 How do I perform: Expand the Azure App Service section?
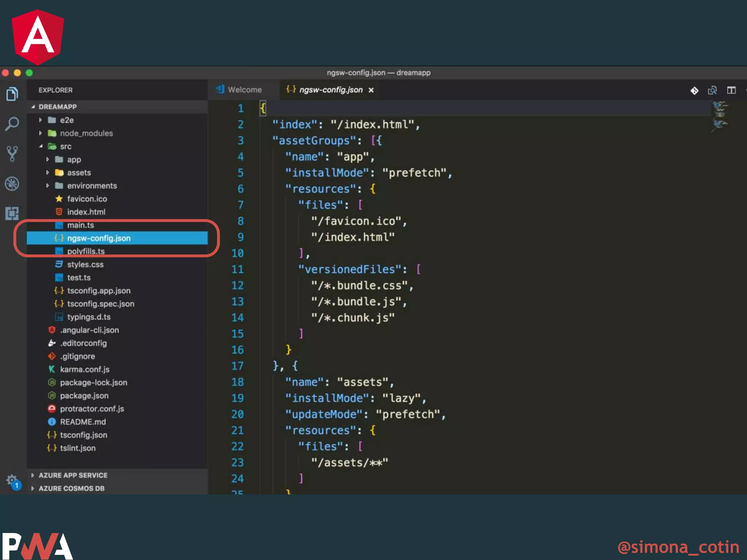[73, 475]
